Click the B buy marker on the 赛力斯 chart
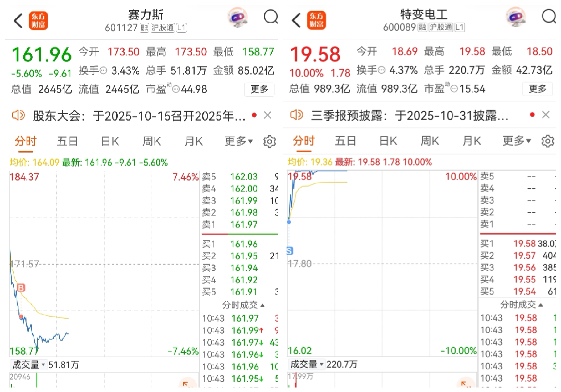The height and width of the screenshot is (392, 561). tap(21, 288)
